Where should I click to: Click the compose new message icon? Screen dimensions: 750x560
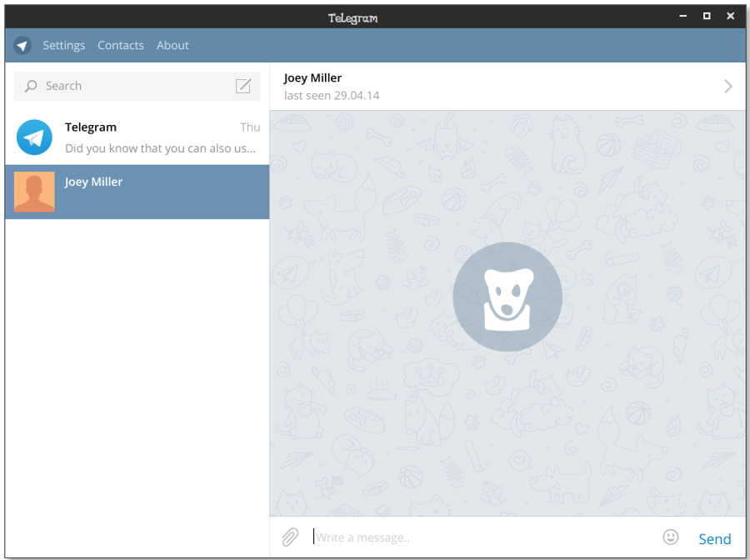(x=243, y=86)
